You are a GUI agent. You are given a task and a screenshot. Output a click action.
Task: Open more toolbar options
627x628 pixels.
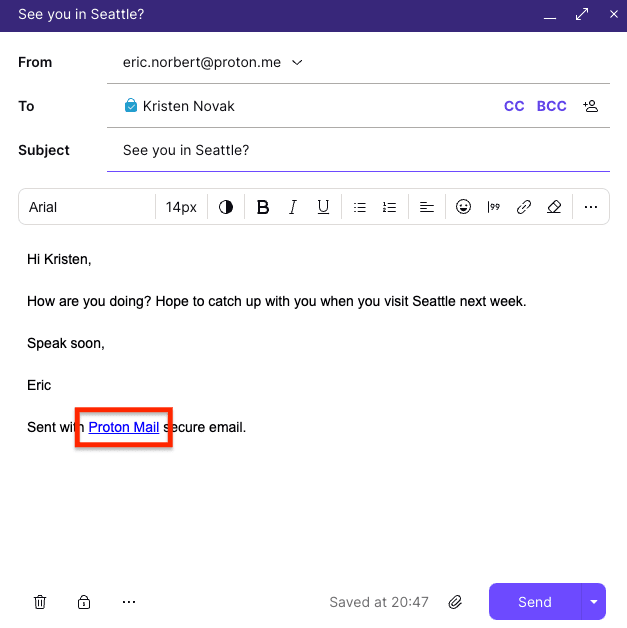coord(591,207)
